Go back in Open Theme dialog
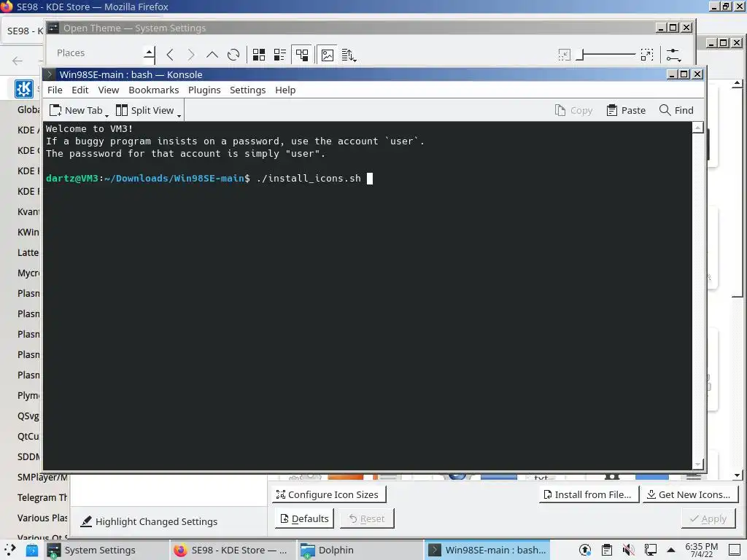 (x=170, y=55)
